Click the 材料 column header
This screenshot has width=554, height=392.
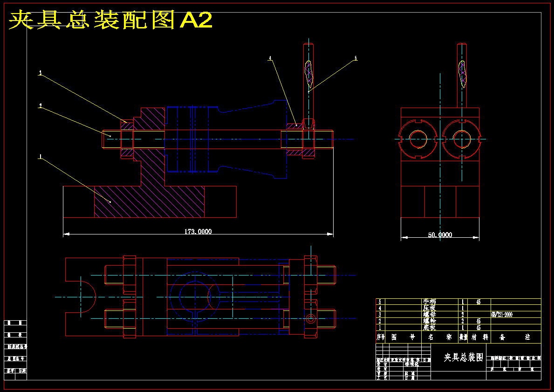(x=480, y=337)
